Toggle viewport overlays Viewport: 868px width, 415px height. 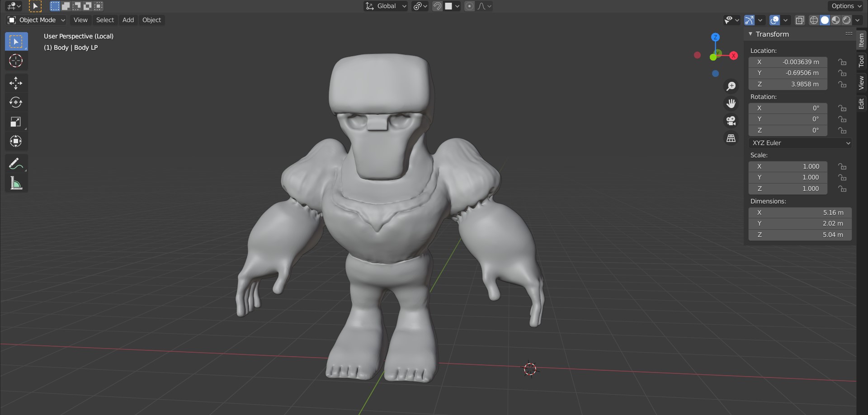[x=774, y=20]
